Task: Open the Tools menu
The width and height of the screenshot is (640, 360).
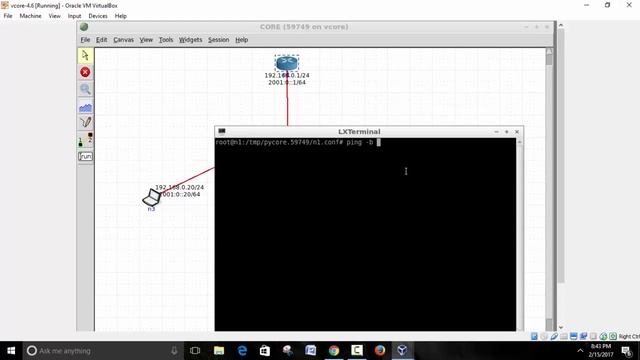Action: (x=166, y=40)
